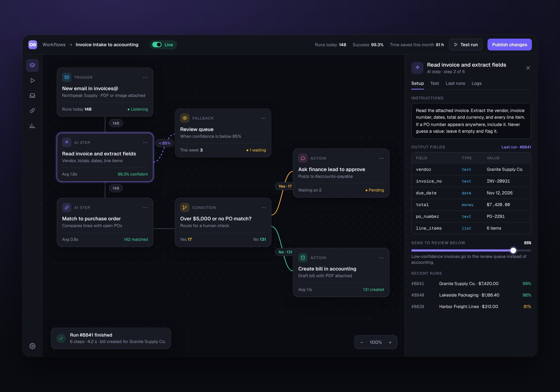Open the runs play icon in sidebar
560x392 pixels.
click(x=32, y=81)
